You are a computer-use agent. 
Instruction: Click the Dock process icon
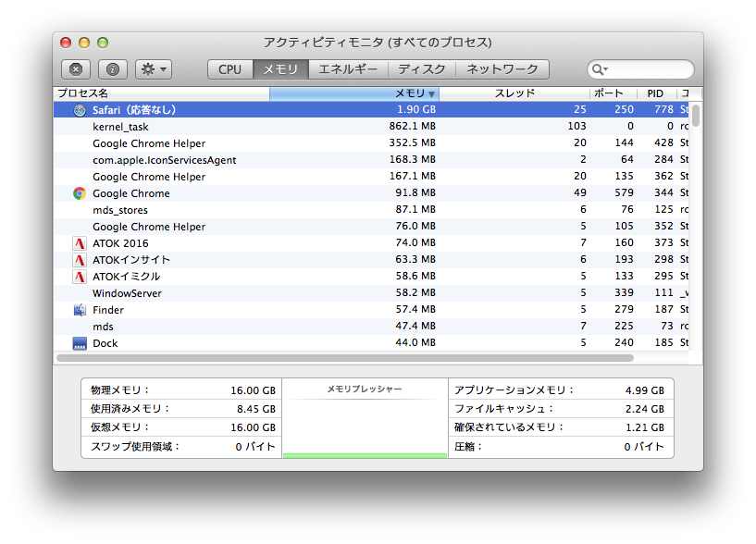tap(80, 343)
